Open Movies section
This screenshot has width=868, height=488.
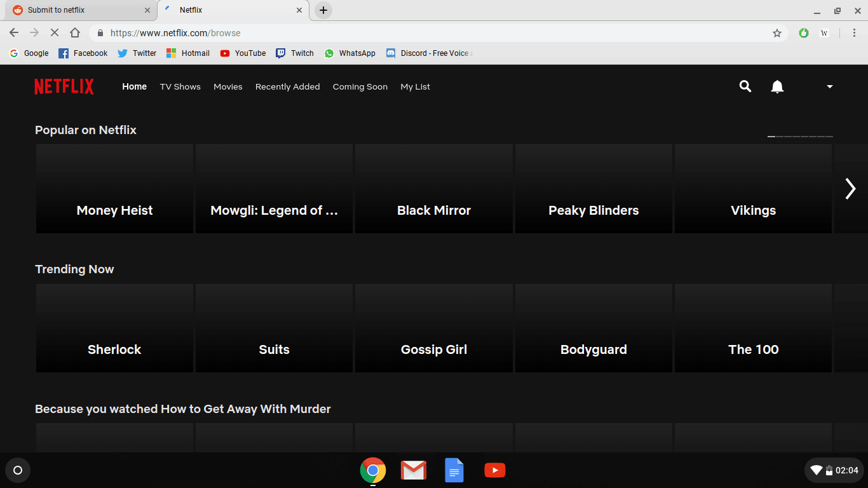[227, 86]
